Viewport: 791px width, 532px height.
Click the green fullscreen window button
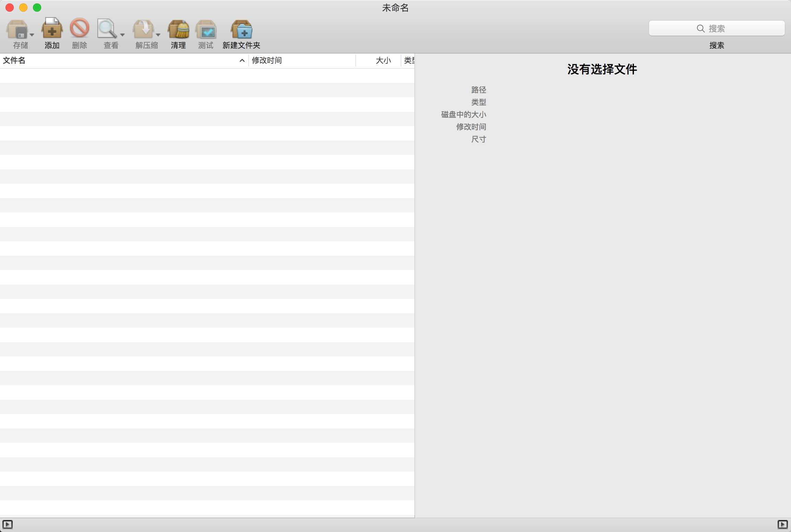[37, 8]
